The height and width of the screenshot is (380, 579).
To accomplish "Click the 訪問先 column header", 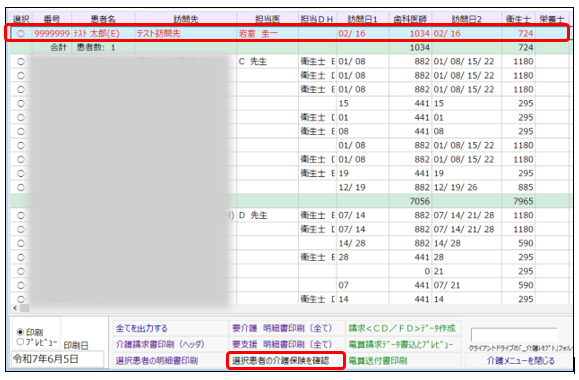I will (x=186, y=19).
